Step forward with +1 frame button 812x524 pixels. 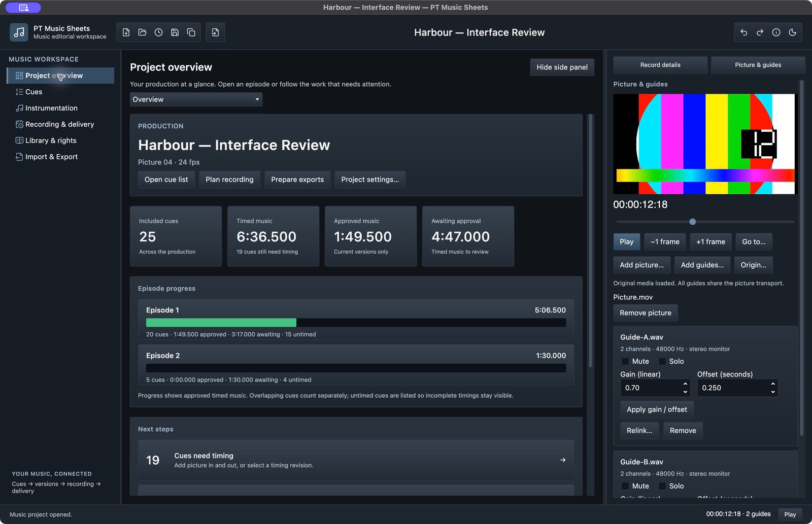pyautogui.click(x=710, y=242)
